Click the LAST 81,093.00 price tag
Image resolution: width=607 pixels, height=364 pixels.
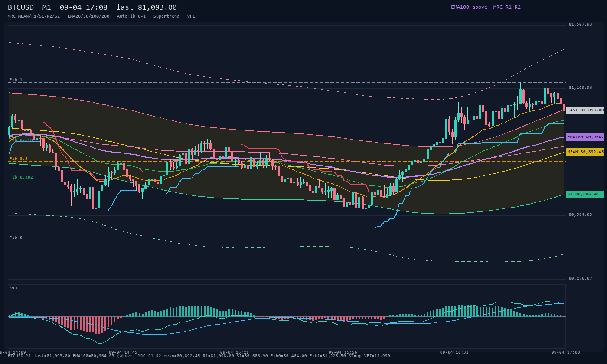click(585, 110)
